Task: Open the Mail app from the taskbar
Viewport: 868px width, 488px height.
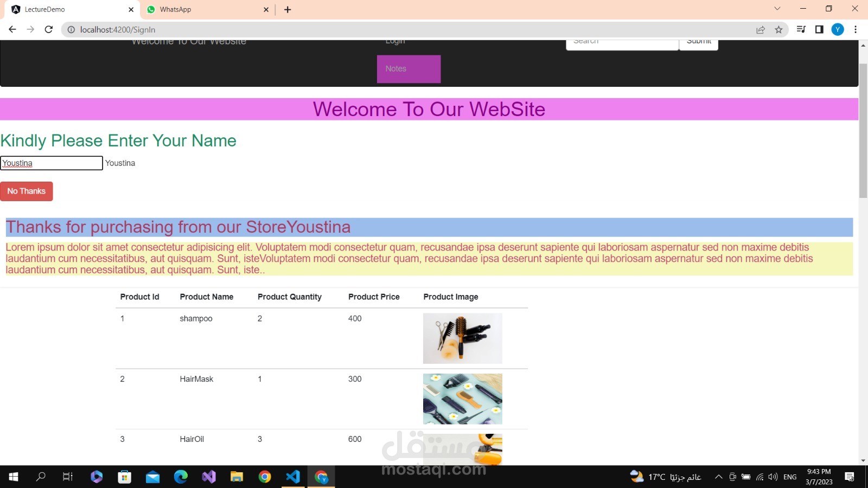Action: [x=152, y=477]
